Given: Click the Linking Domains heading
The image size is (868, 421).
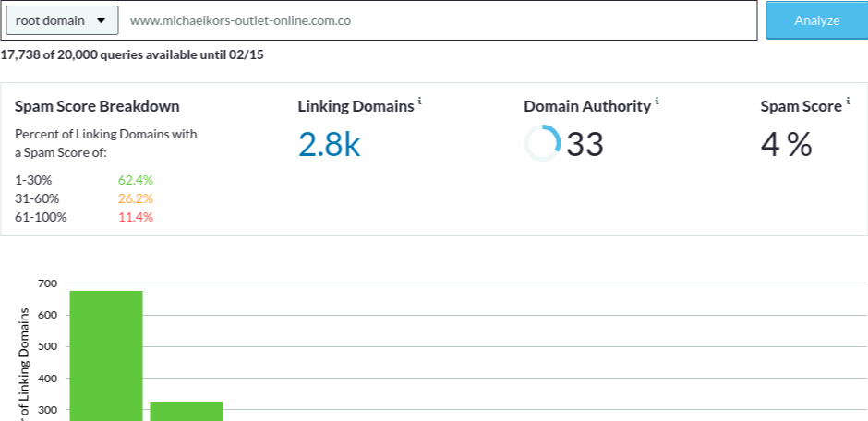Looking at the screenshot, I should tap(356, 106).
